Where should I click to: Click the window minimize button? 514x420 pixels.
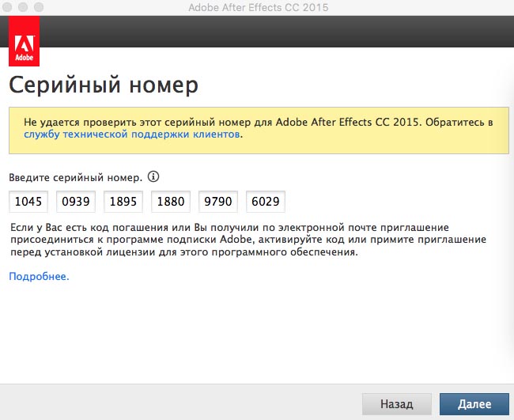point(23,7)
